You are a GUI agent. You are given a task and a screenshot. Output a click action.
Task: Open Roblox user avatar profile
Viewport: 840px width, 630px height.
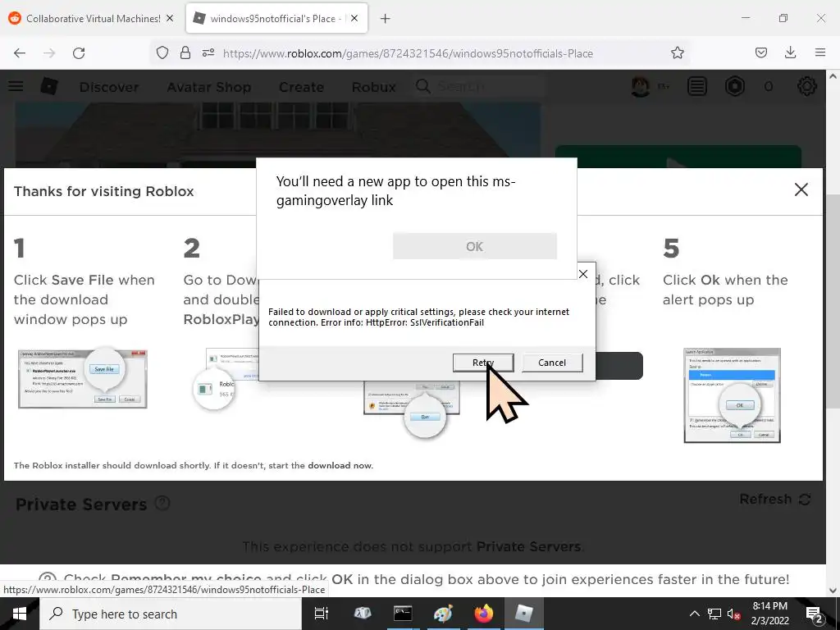[x=640, y=86]
